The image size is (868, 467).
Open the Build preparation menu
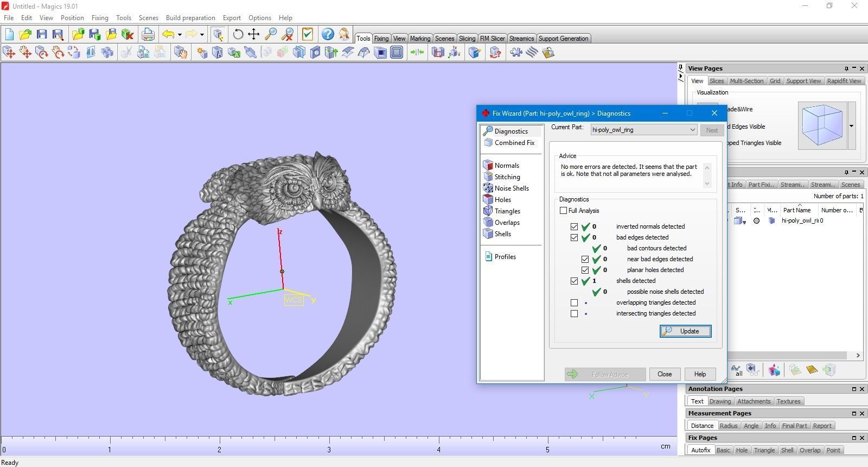click(190, 18)
